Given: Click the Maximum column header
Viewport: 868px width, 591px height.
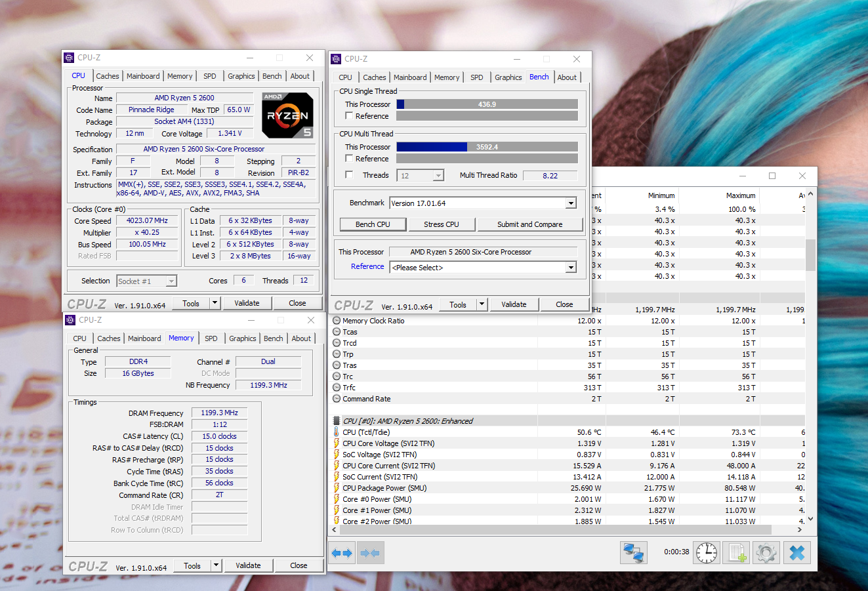Looking at the screenshot, I should pyautogui.click(x=741, y=195).
